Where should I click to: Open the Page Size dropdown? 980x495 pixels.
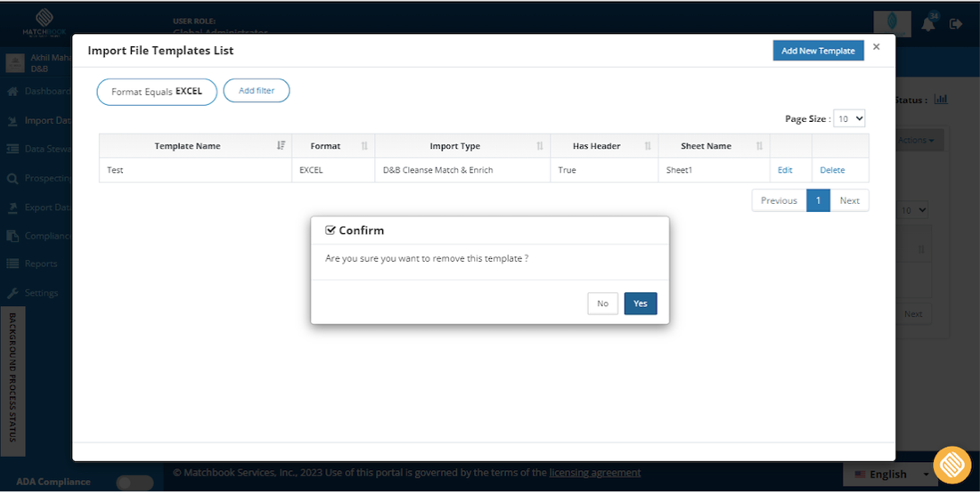click(x=849, y=118)
